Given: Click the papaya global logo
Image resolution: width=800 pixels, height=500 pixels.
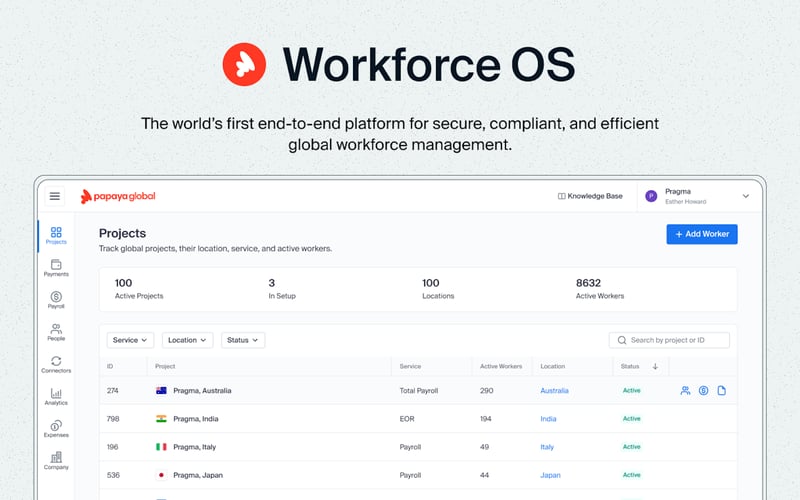Looking at the screenshot, I should [x=118, y=196].
